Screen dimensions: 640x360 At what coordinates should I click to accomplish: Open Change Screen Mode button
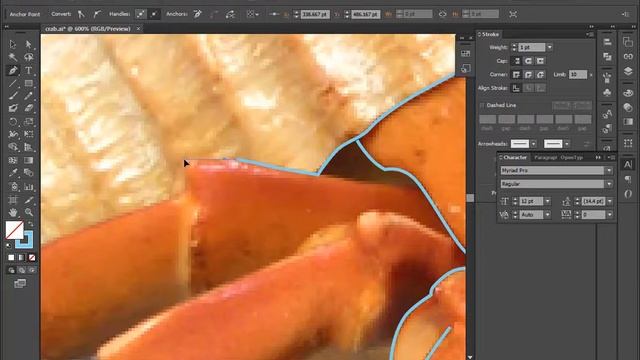[20, 283]
